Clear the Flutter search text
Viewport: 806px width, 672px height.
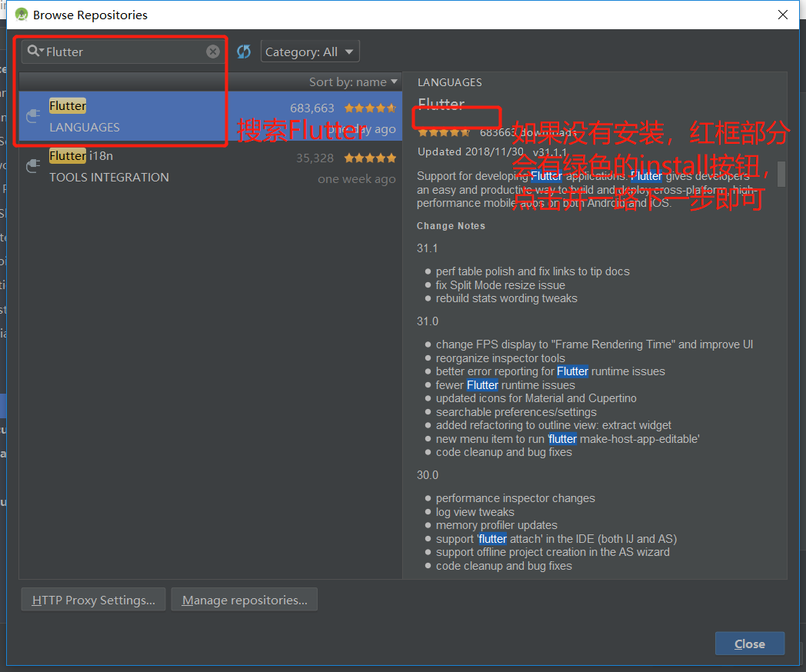tap(213, 52)
